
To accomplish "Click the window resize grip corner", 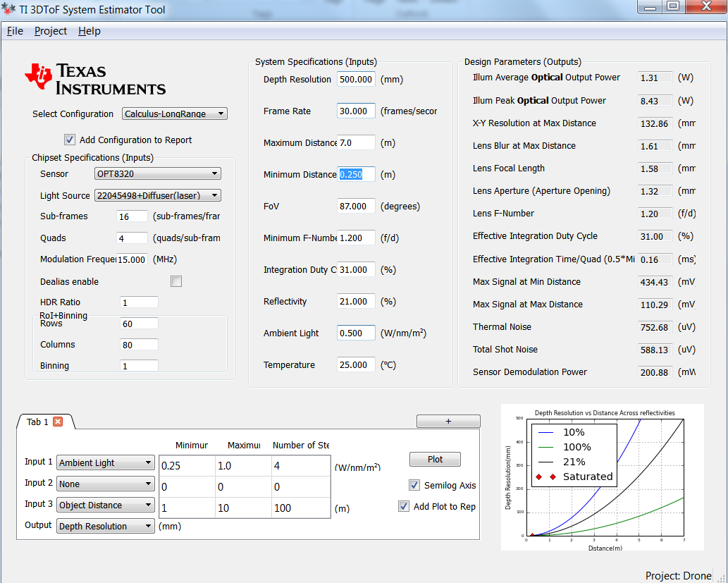I will [x=721, y=577].
